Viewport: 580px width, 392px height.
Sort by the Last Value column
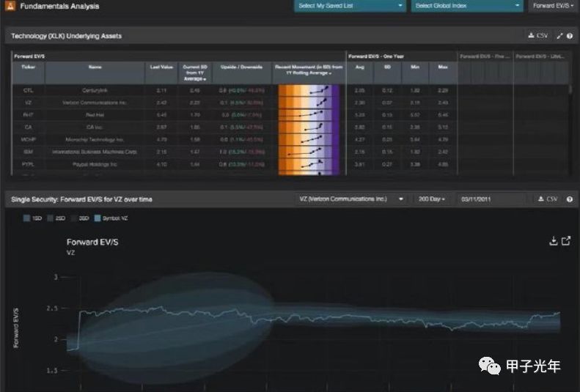tap(161, 73)
